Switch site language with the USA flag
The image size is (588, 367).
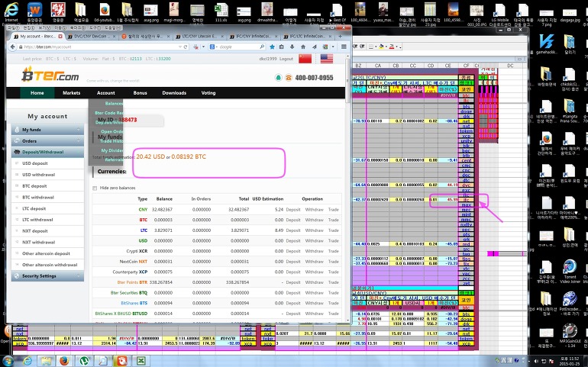point(327,59)
